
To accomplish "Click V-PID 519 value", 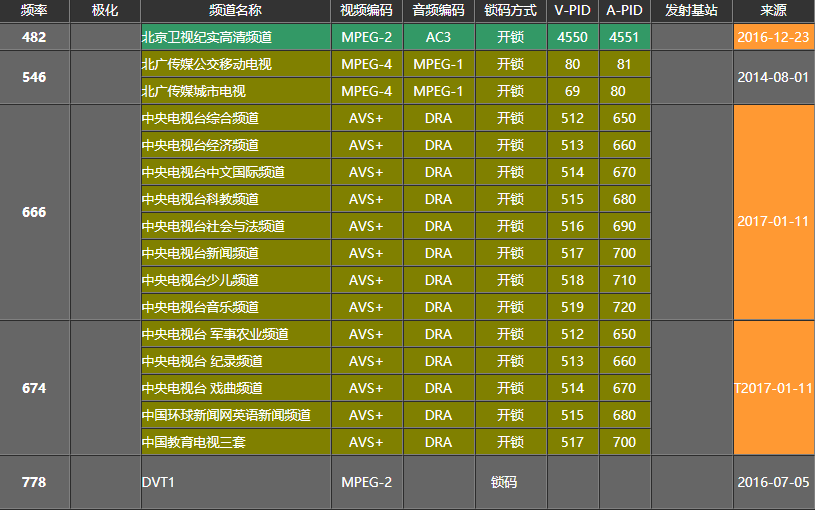I will tap(572, 307).
